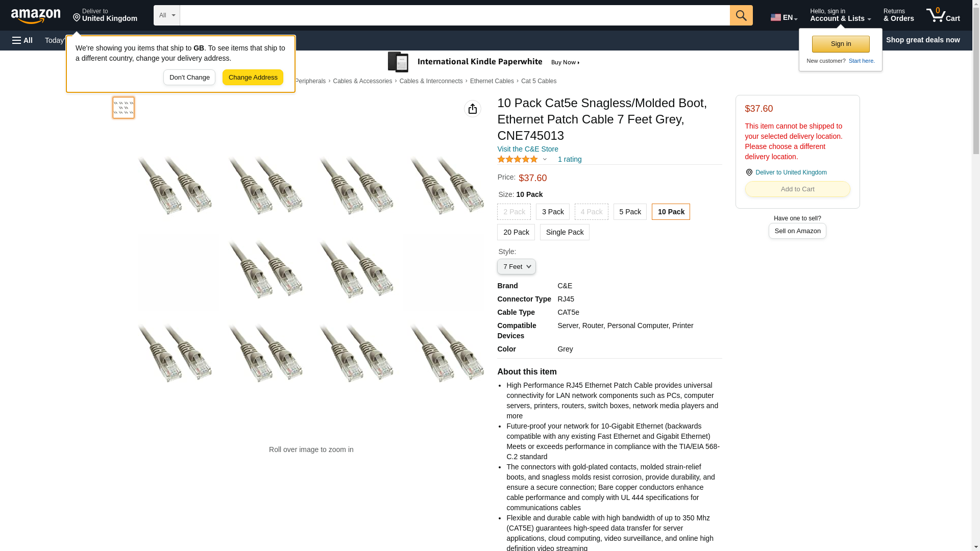The height and width of the screenshot is (551, 980).
Task: Select the product thumbnail image
Action: [124, 108]
